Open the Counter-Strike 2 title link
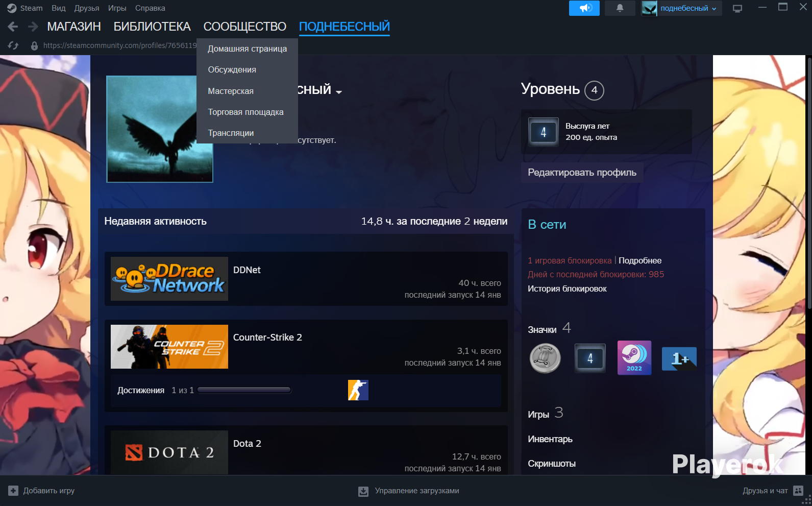This screenshot has height=506, width=812. click(267, 338)
